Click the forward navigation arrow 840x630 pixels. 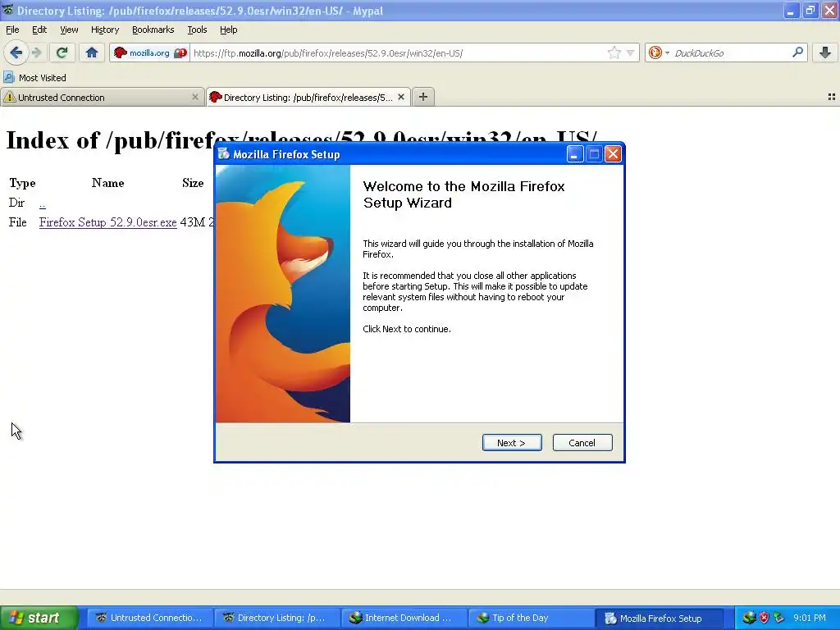point(36,52)
